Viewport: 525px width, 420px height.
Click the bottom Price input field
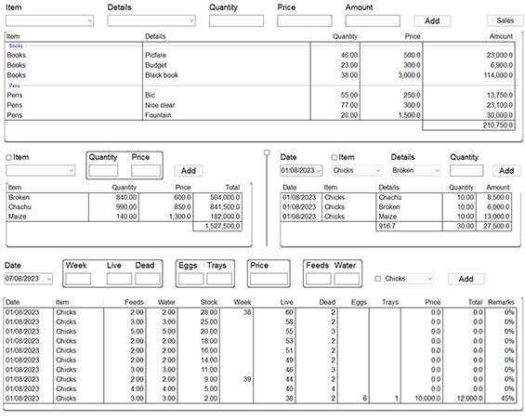pyautogui.click(x=269, y=279)
